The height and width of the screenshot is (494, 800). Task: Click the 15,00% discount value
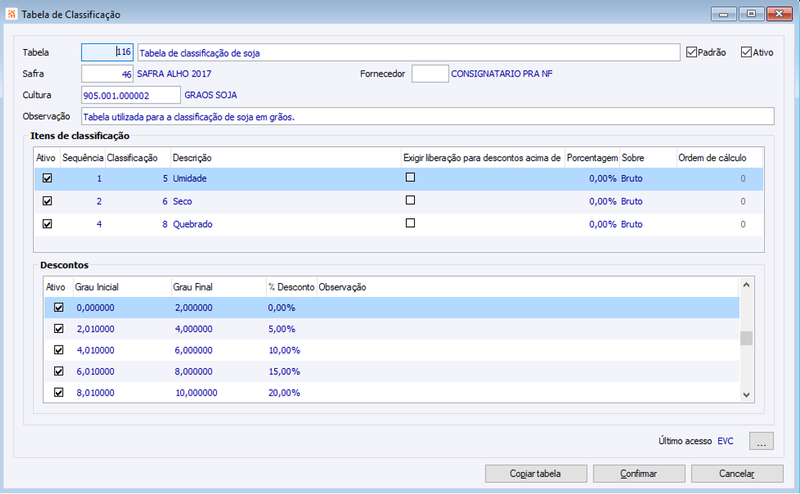pyautogui.click(x=284, y=372)
